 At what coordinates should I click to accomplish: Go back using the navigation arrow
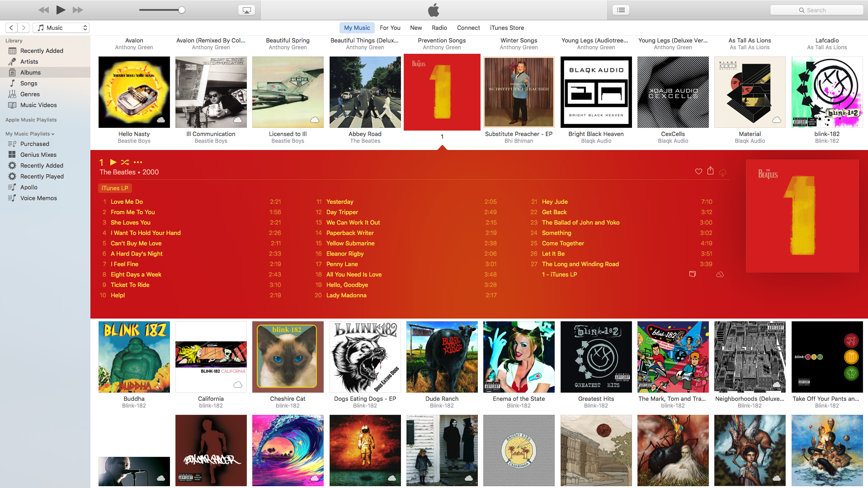11,28
